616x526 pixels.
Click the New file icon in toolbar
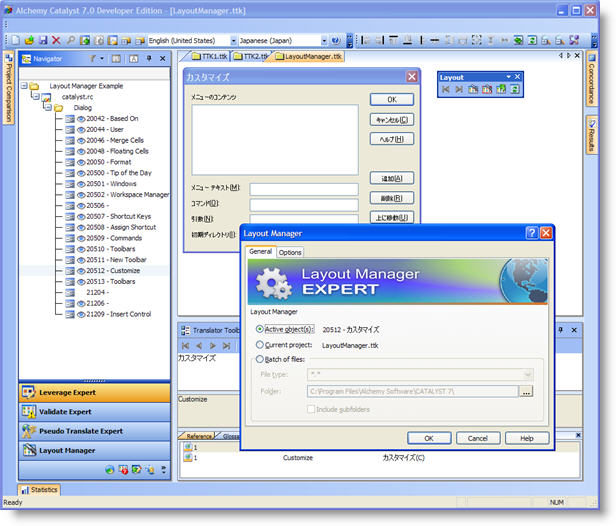[x=16, y=40]
